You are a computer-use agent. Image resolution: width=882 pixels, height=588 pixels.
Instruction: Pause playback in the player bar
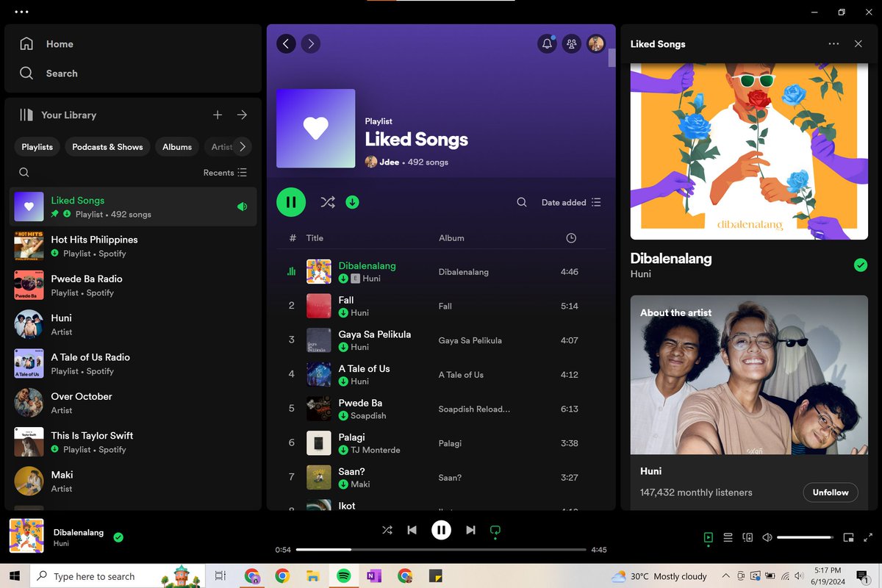point(441,530)
